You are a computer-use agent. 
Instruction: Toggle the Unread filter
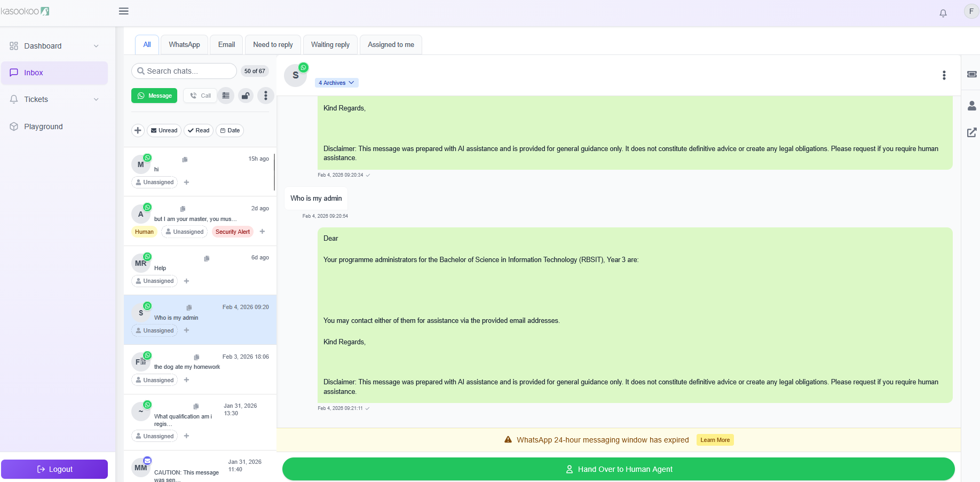[164, 130]
